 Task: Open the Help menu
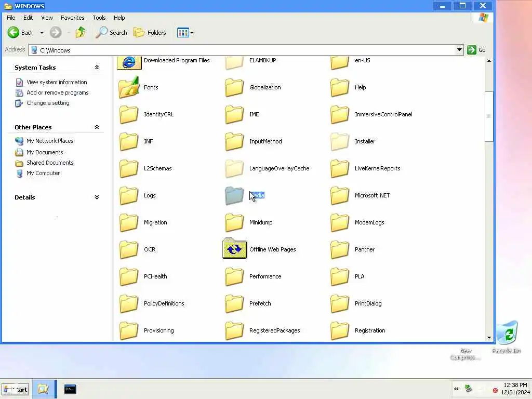[x=119, y=18]
